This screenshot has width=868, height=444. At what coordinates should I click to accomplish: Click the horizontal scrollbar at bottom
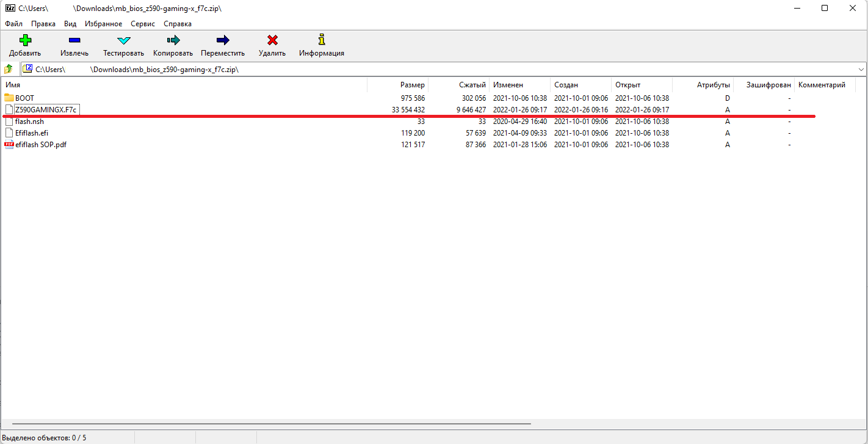(x=272, y=423)
